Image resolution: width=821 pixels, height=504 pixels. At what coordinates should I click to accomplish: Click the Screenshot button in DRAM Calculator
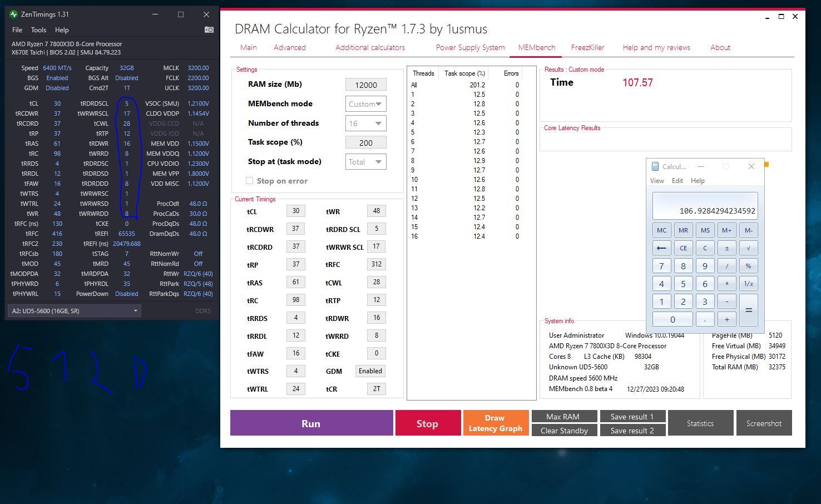point(764,423)
